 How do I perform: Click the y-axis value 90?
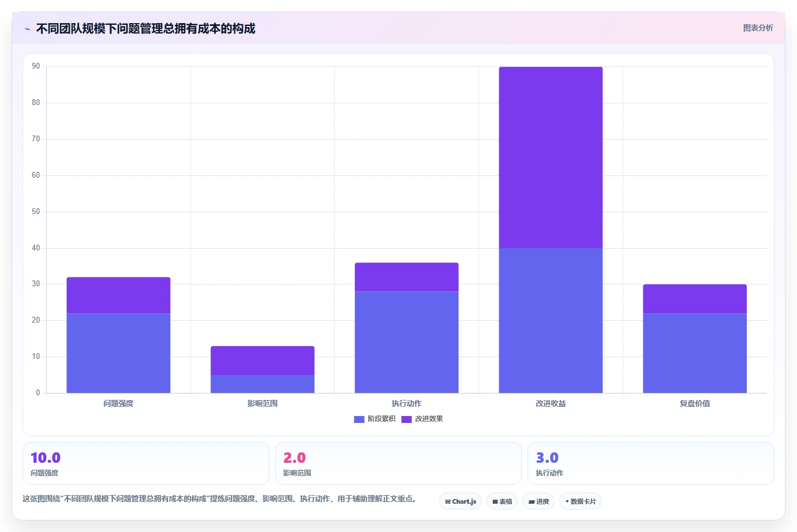(x=36, y=66)
